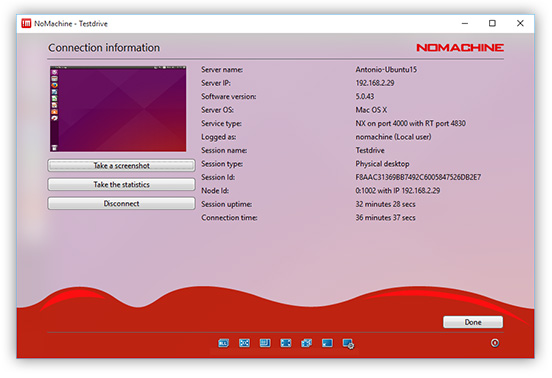Click Take a screenshot button
552x378 pixels.
(121, 165)
